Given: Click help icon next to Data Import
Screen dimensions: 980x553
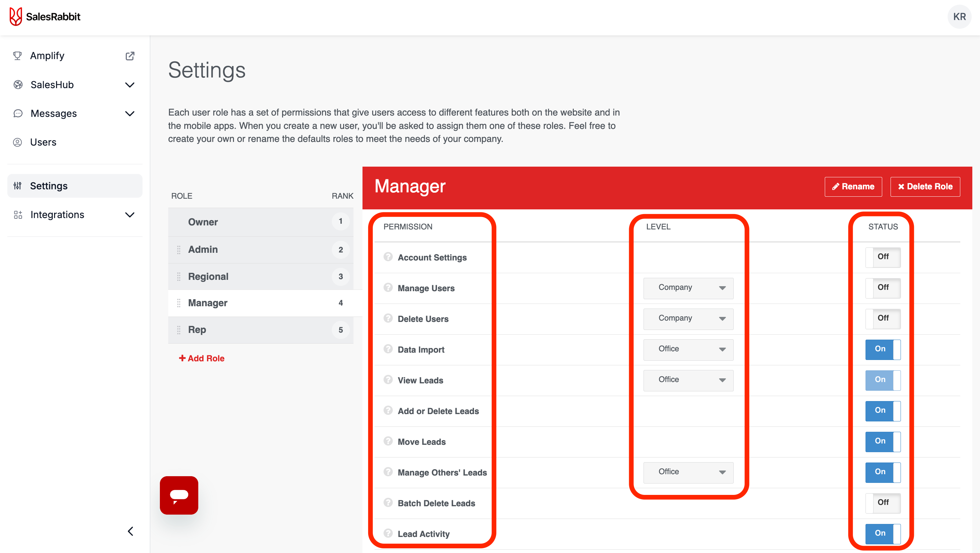Looking at the screenshot, I should 388,349.
